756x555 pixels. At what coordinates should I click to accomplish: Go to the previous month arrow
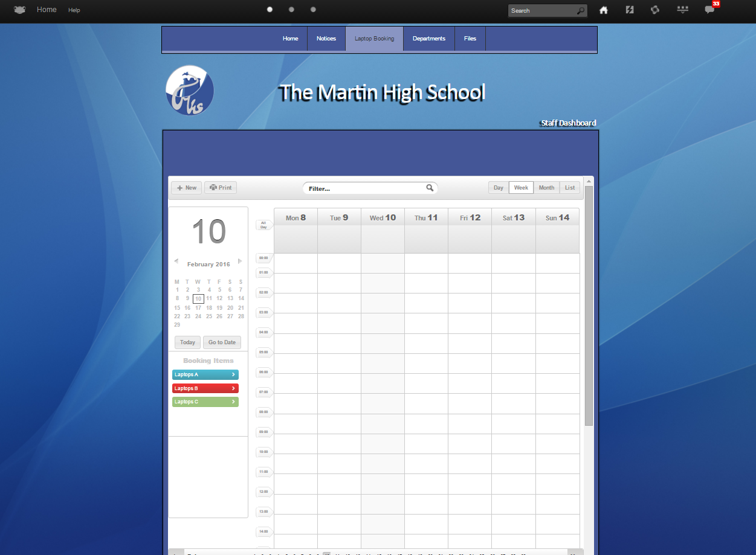(x=176, y=261)
